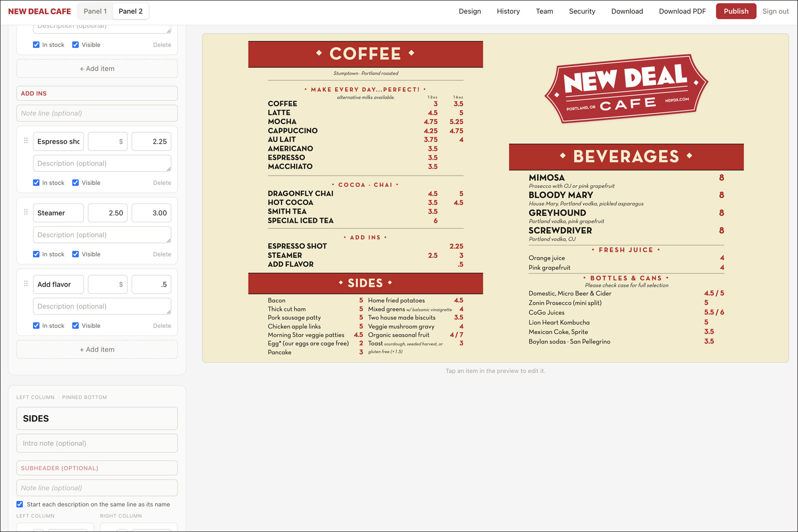The width and height of the screenshot is (798, 532).
Task: Click the Espresso shot description field
Action: tap(102, 164)
